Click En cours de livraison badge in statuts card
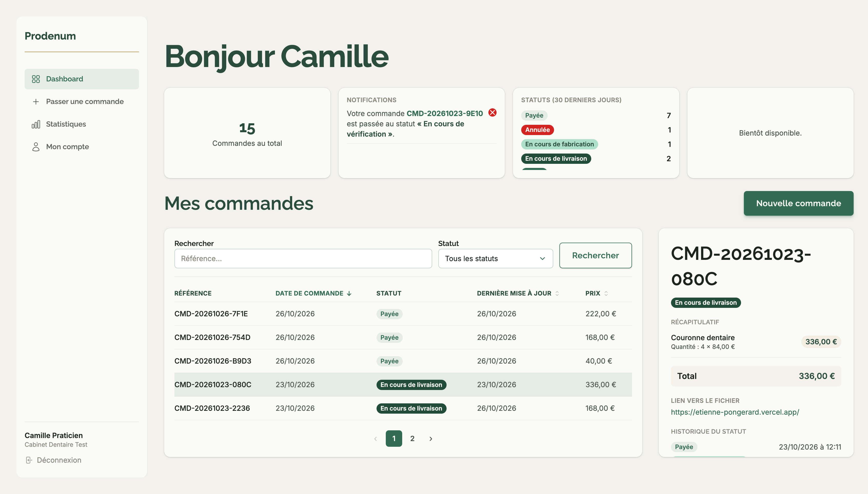 point(556,159)
